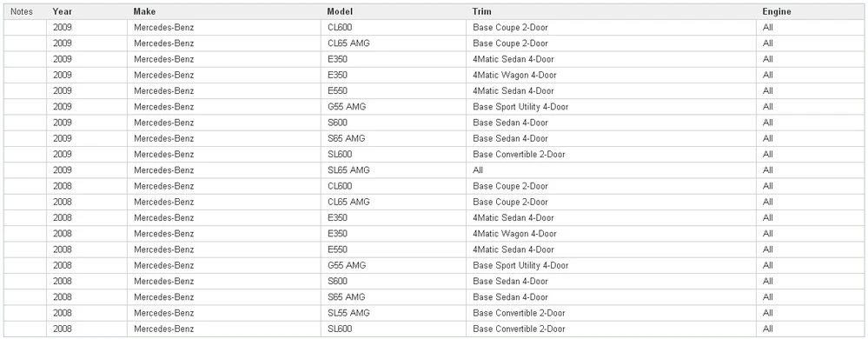Click the 2009 E550 model cell
Viewport: 868px width, 339px height.
coord(394,91)
